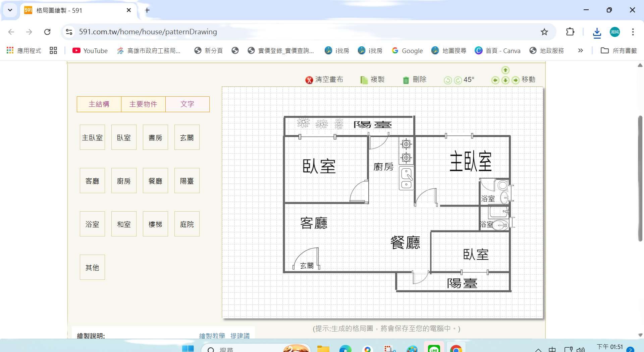The image size is (644, 352).
Task: Select the 主結構 tab
Action: pos(99,104)
